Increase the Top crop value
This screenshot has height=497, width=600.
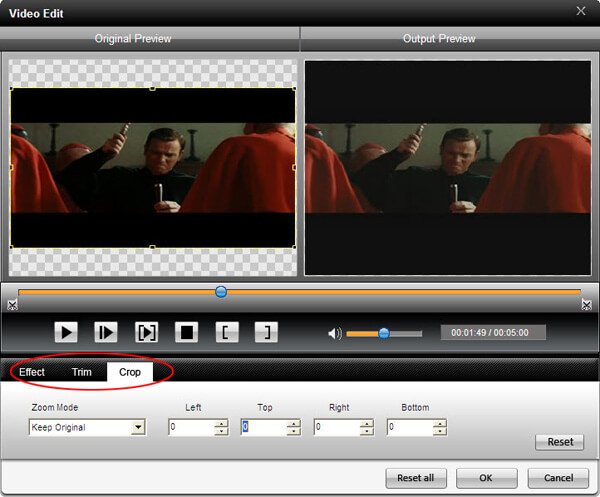294,423
